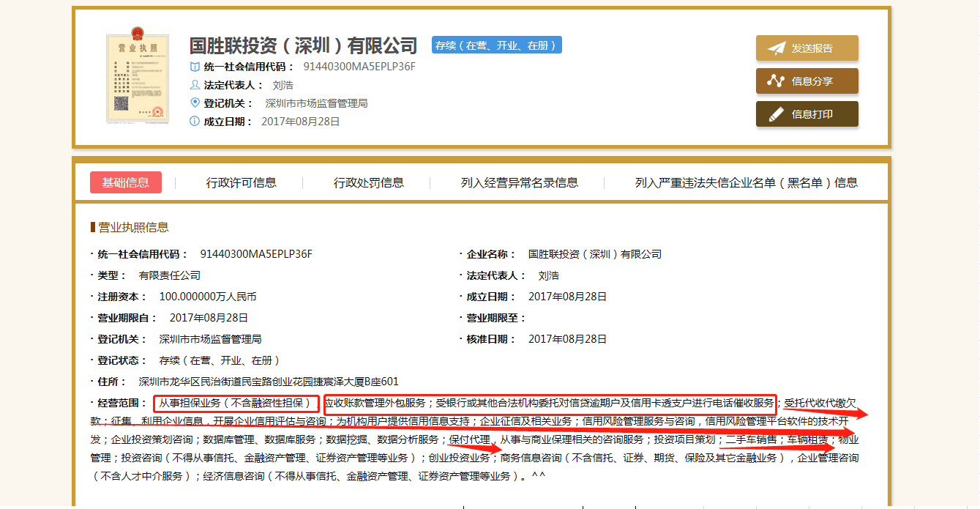
Task: Click 深圳市市场监督管理局 in the header
Action: [316, 103]
